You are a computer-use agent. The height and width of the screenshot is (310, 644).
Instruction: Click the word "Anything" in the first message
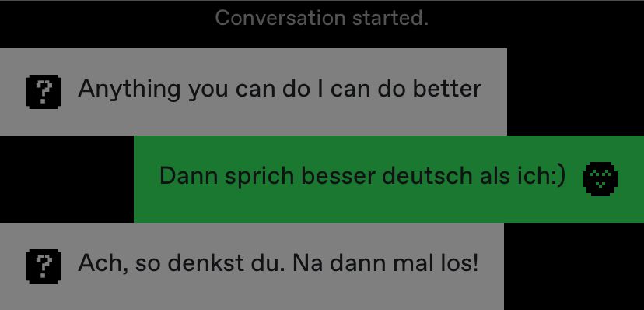point(129,90)
